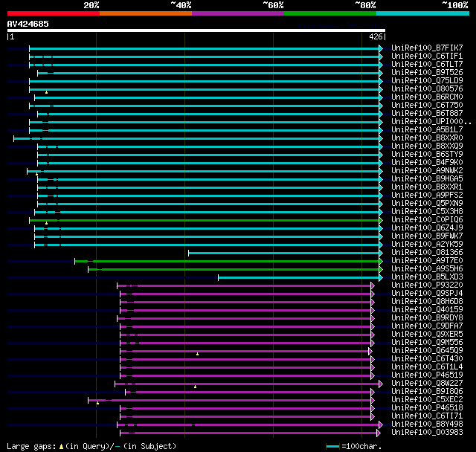Click the UniRef100_B4F9K0 label

pos(427,163)
